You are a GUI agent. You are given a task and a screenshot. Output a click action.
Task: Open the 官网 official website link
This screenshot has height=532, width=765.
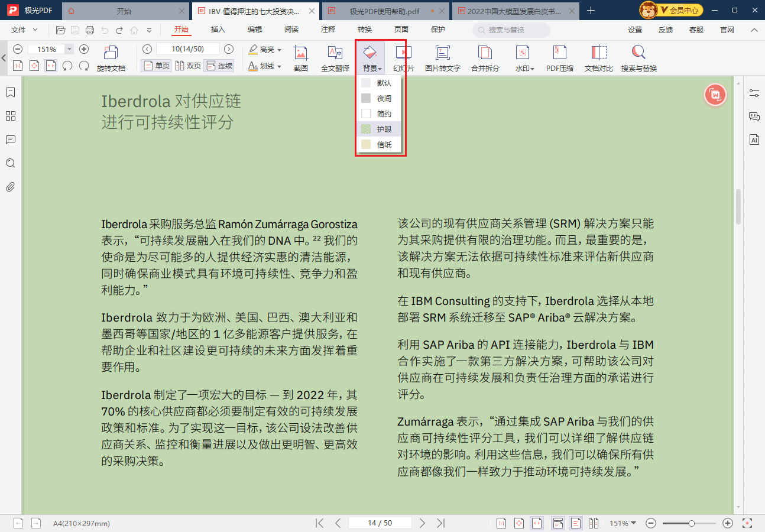(727, 30)
